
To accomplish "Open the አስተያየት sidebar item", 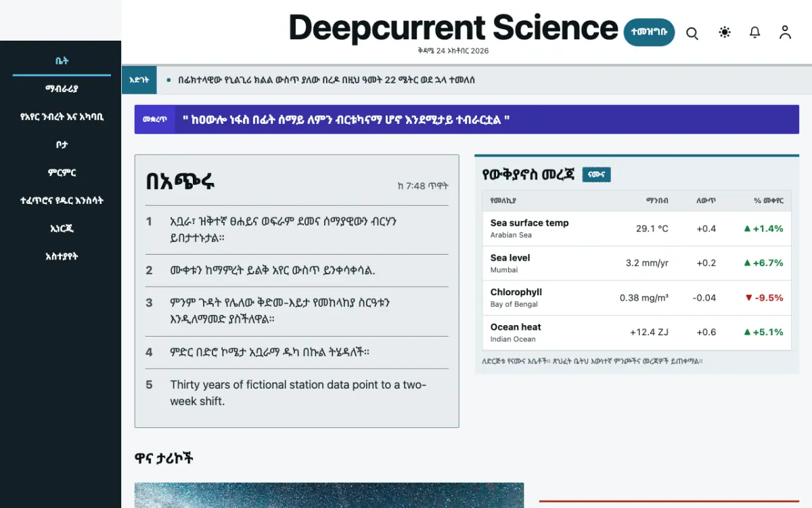I will tap(62, 256).
